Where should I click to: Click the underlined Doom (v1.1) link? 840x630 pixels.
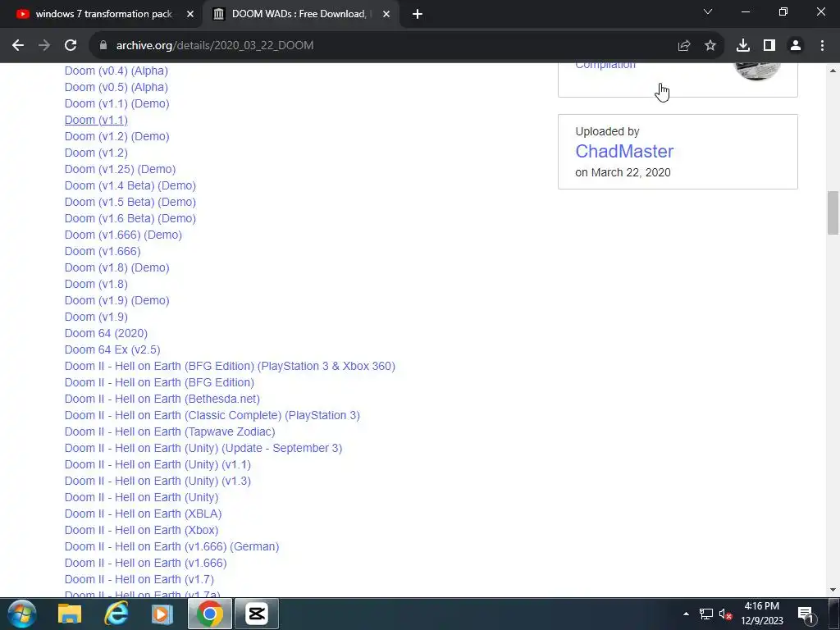pos(97,121)
